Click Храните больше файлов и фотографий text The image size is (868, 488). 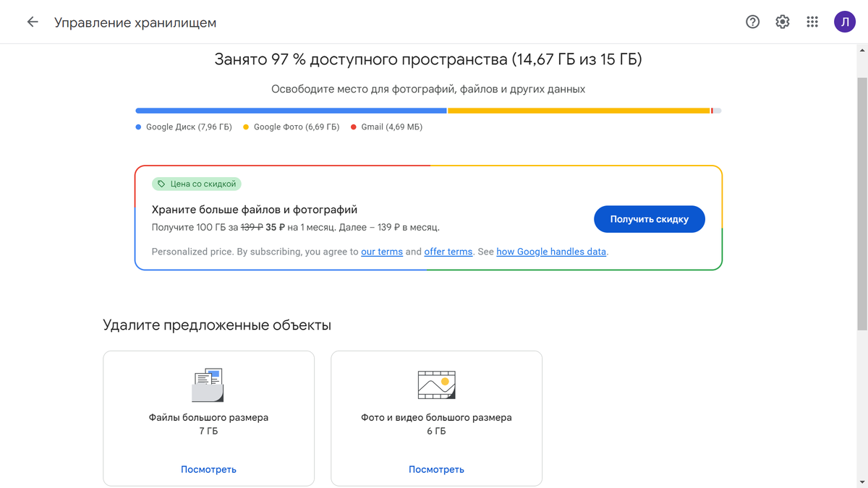pos(255,210)
